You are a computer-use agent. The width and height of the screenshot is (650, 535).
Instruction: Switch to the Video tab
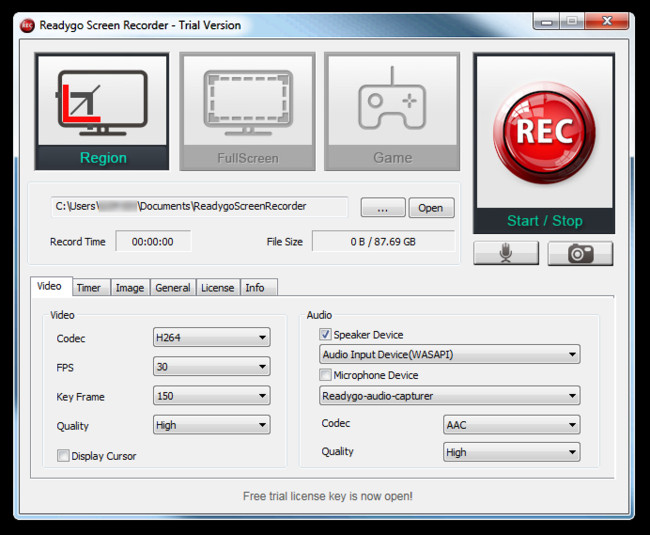(x=50, y=286)
